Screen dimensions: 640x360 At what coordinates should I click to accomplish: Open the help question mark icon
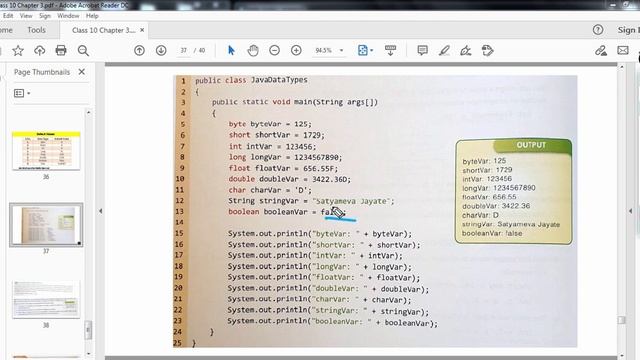[x=598, y=30]
